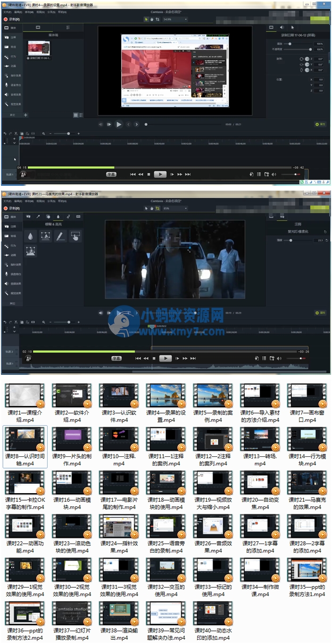Viewport: 332px width, 644px height.
Task: Open 音频效果 sidebar item in 课时4 Camtasia window
Action: click(x=13, y=94)
